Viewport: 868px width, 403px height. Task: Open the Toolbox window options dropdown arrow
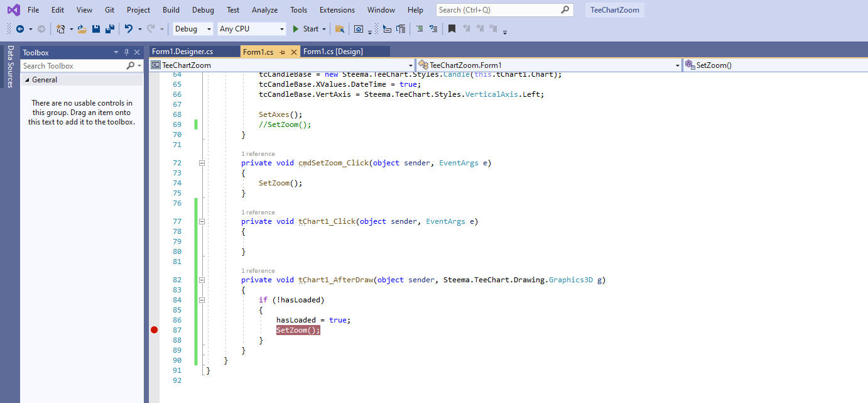pyautogui.click(x=116, y=52)
